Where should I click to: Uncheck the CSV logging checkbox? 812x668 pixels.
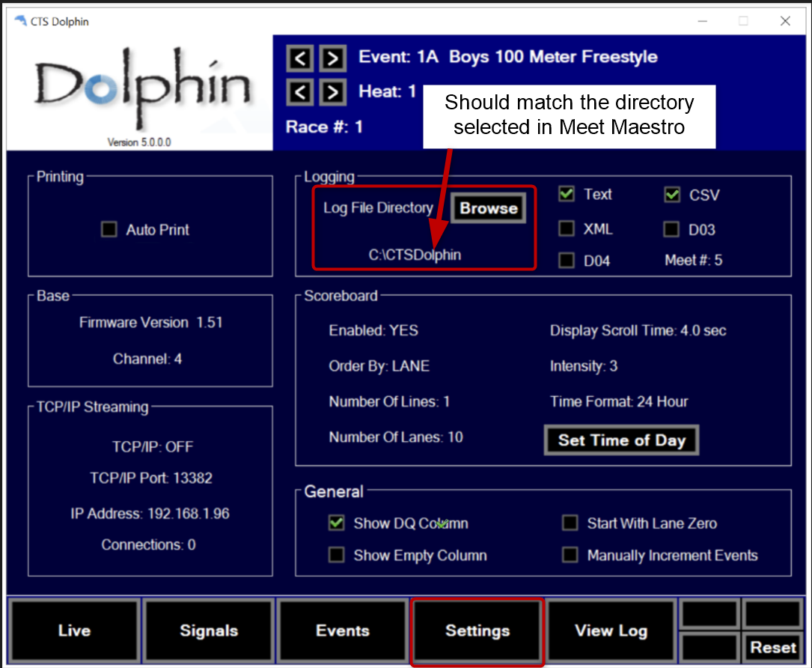point(672,195)
